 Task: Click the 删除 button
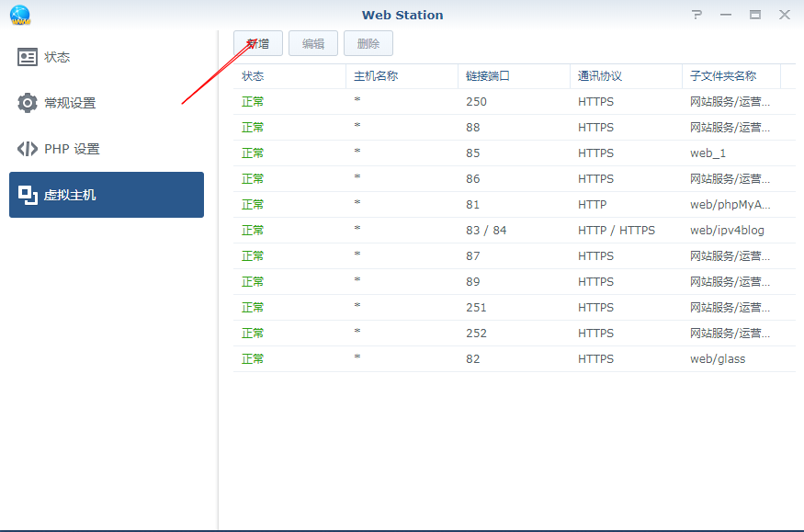click(x=368, y=43)
